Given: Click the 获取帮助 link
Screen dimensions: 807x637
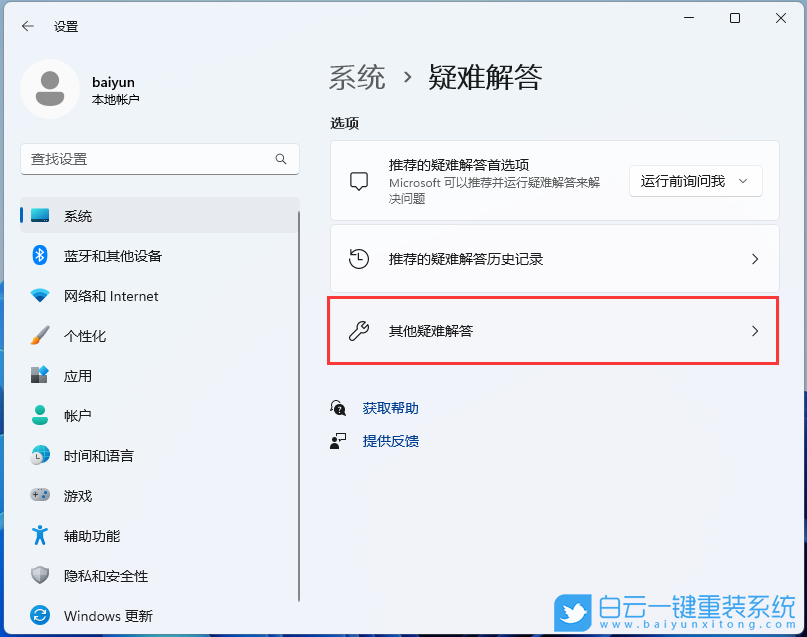Looking at the screenshot, I should (390, 408).
